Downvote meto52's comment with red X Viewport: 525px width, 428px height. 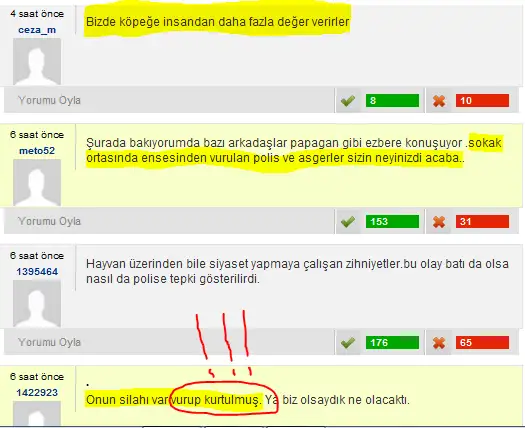coord(439,221)
